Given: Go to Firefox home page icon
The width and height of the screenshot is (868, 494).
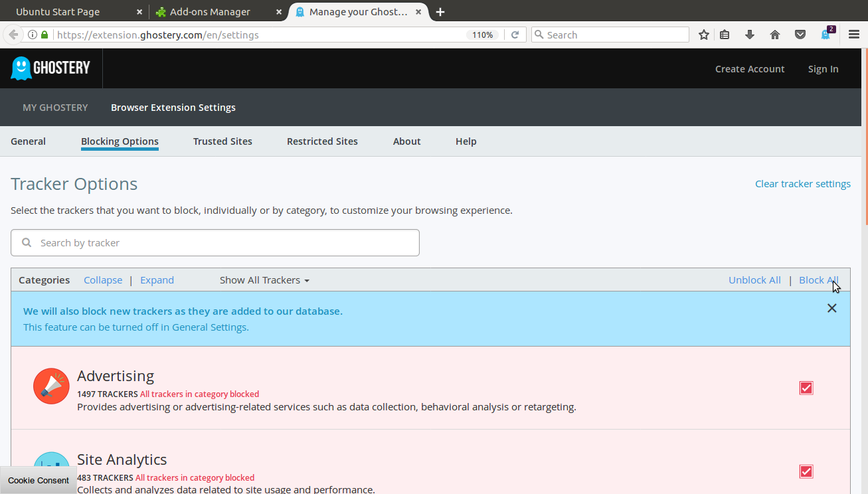Looking at the screenshot, I should (x=775, y=35).
